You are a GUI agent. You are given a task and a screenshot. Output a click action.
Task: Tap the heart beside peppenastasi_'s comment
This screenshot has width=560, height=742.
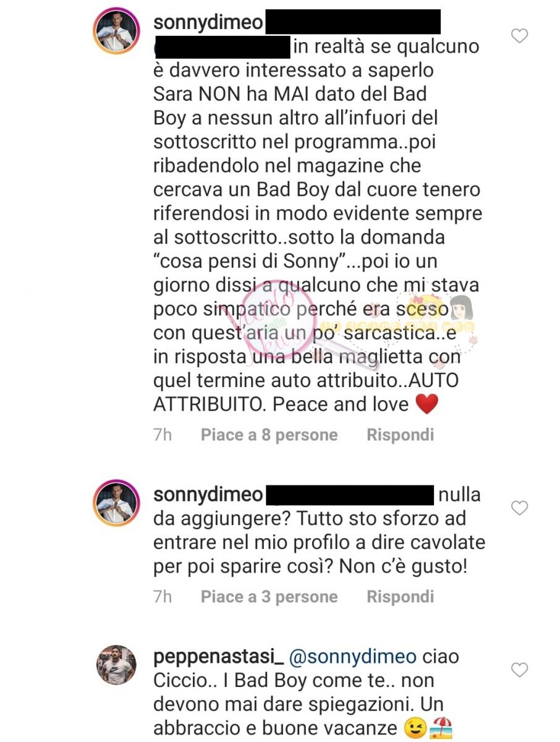[x=520, y=669]
